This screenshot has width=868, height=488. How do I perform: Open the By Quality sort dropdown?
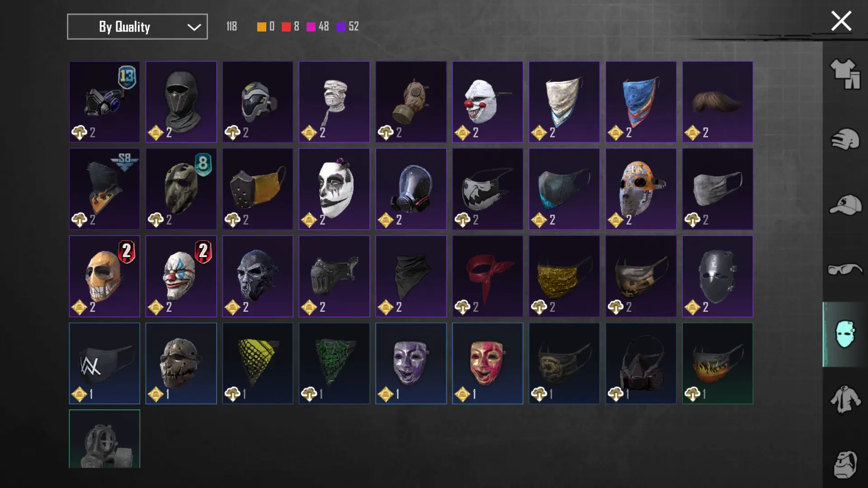(137, 27)
